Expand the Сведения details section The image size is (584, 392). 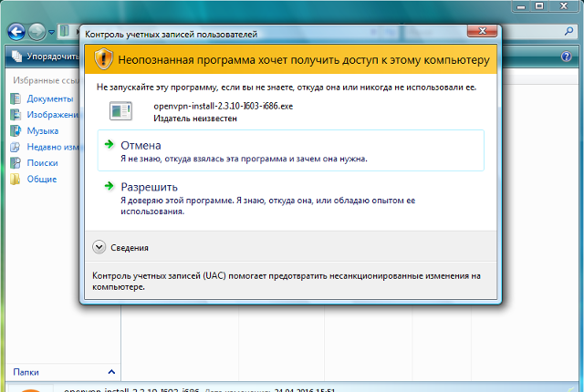click(x=99, y=247)
